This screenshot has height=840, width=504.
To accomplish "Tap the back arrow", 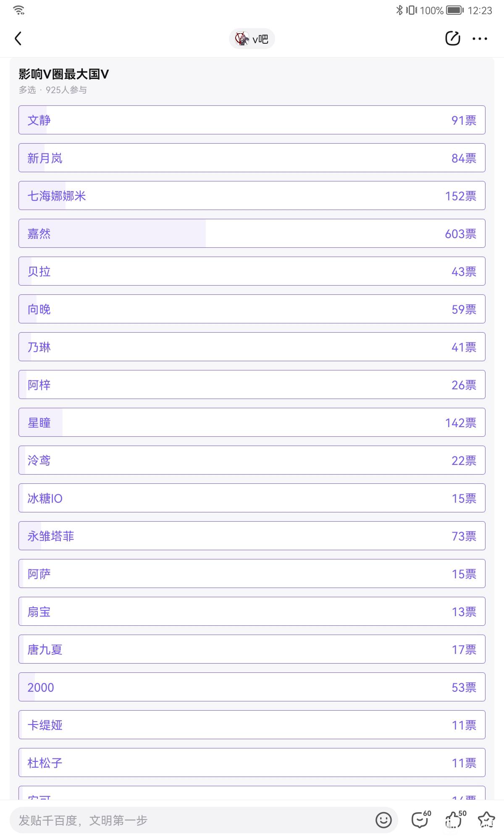I will 18,39.
